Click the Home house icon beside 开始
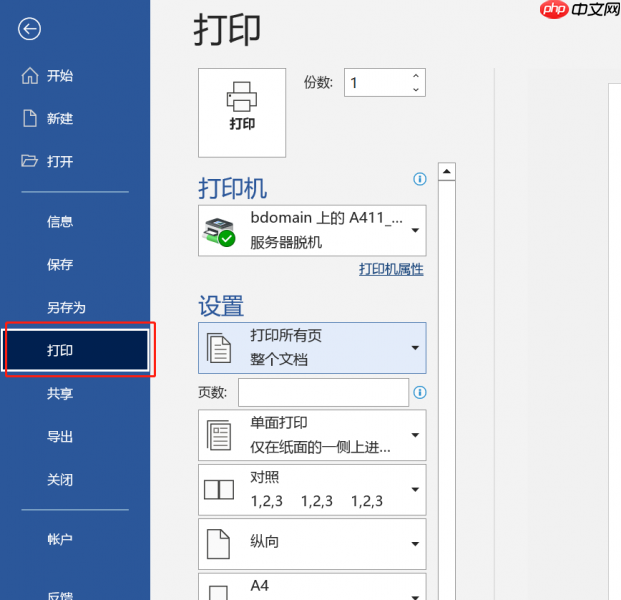This screenshot has width=621, height=600. click(30, 76)
